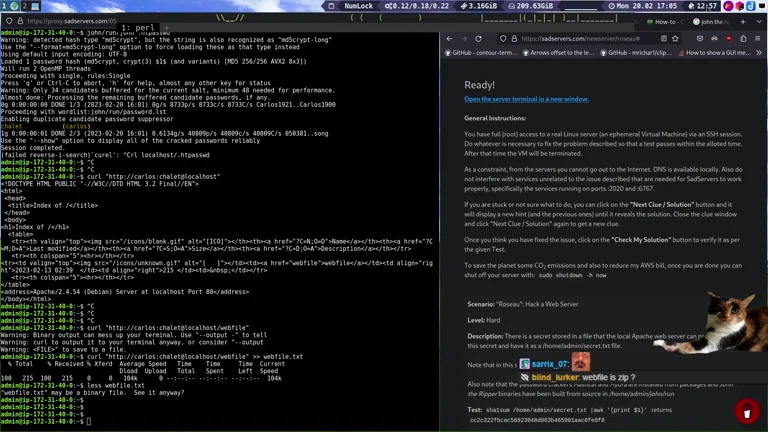Image resolution: width=768 pixels, height=432 pixels.
Task: Click the 'Index of /' title line in terminal
Action: (52, 206)
